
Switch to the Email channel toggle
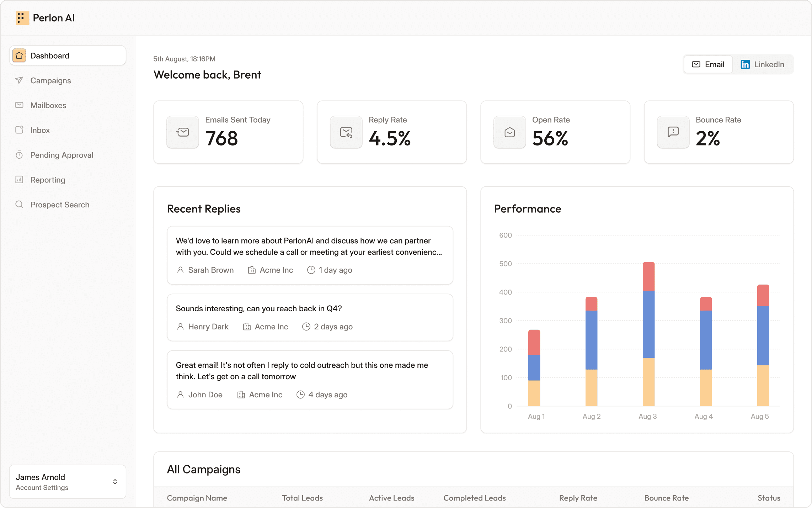click(708, 64)
